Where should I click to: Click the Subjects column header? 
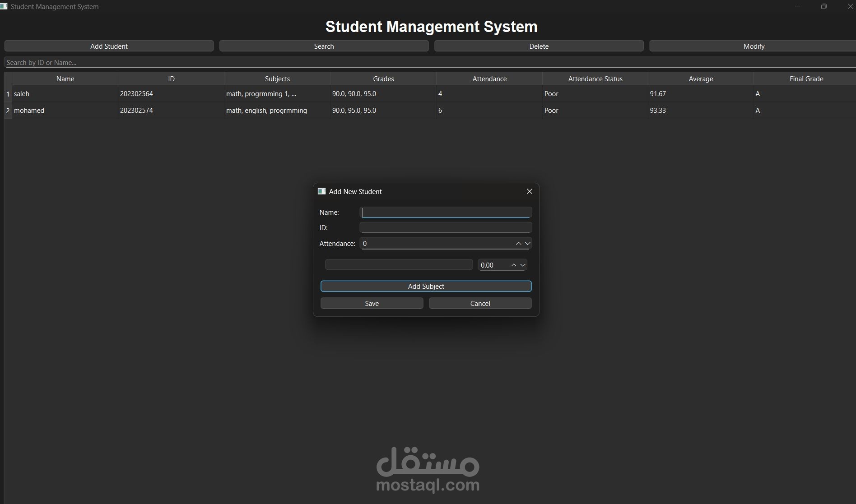coord(277,79)
